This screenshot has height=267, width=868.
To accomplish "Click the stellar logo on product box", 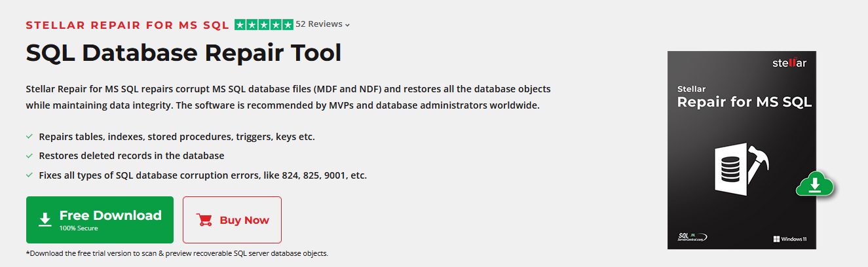I will tap(789, 63).
